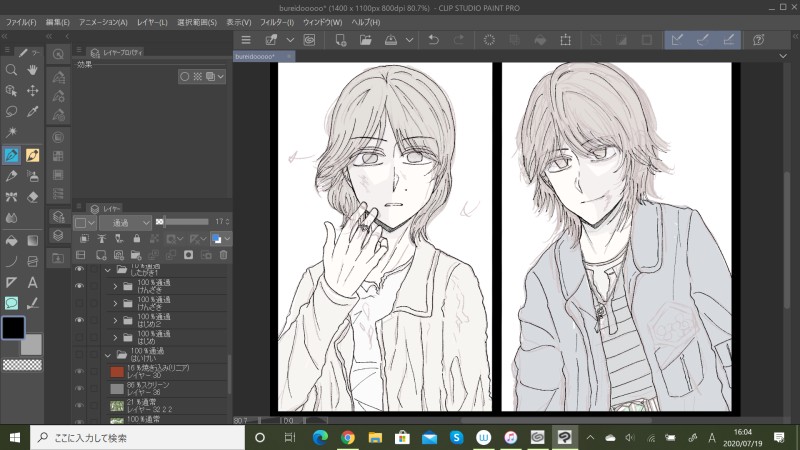
Task: Select the Zoom magnifier tool
Action: 11,70
